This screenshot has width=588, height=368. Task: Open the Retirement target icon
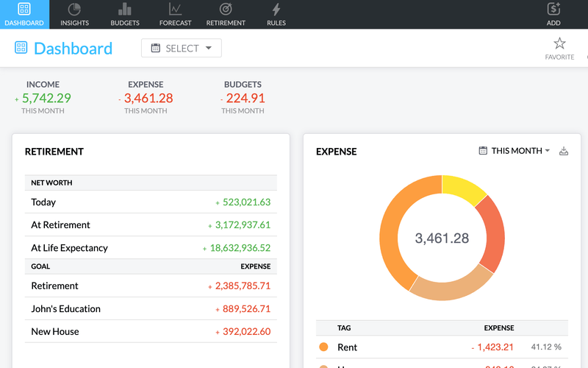pos(226,10)
